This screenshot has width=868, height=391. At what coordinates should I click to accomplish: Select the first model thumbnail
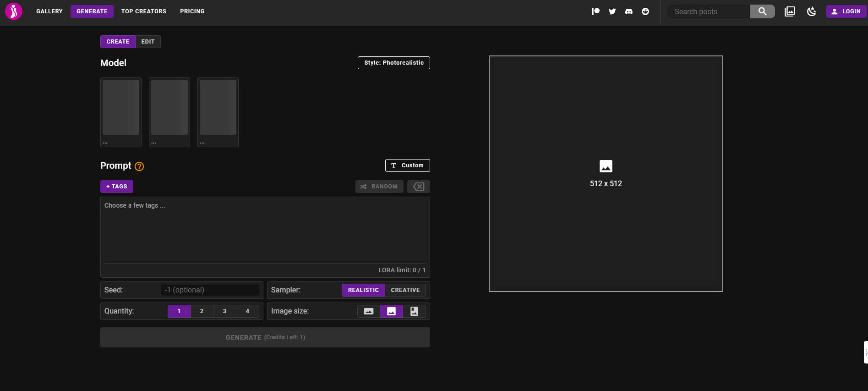point(121,112)
